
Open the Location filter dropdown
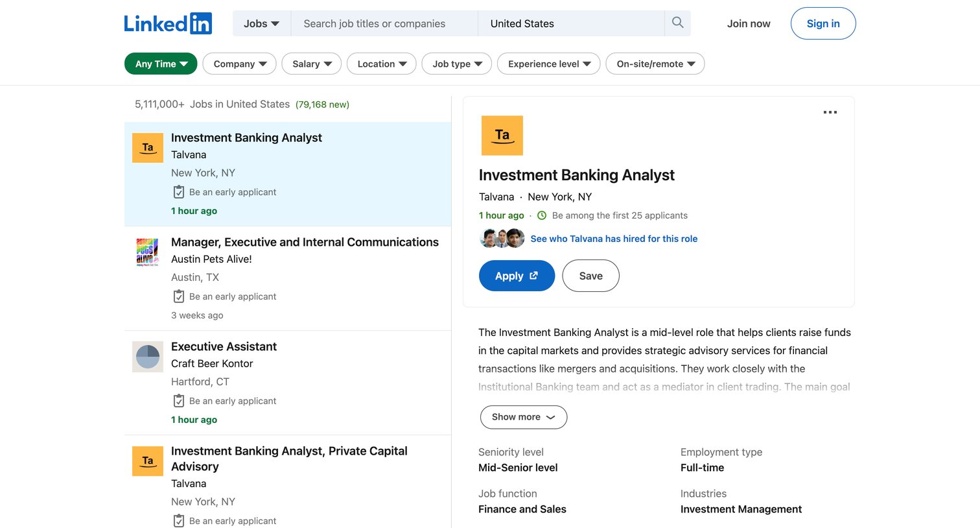pyautogui.click(x=382, y=64)
